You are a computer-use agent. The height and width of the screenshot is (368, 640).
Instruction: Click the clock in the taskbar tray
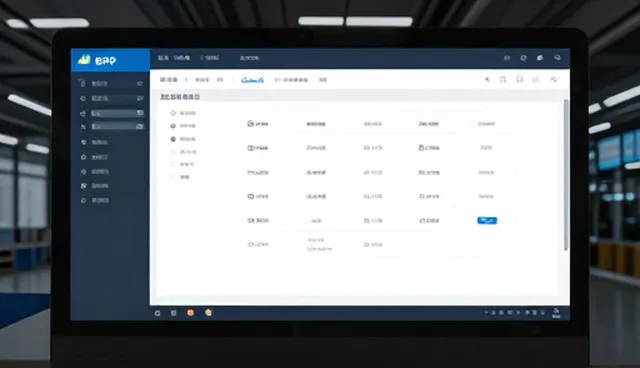(556, 313)
